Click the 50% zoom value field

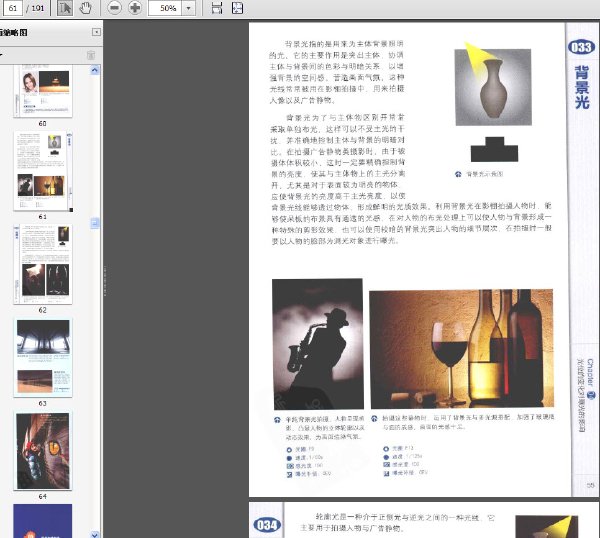[165, 8]
